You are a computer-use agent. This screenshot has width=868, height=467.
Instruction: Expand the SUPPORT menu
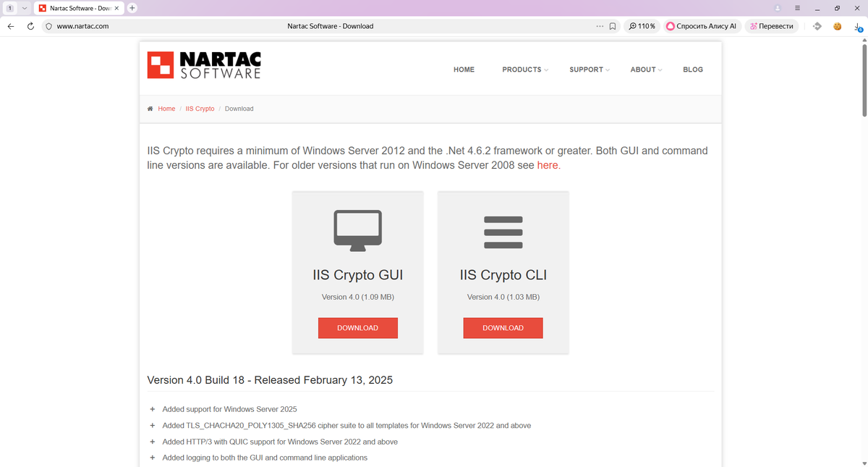(x=590, y=70)
